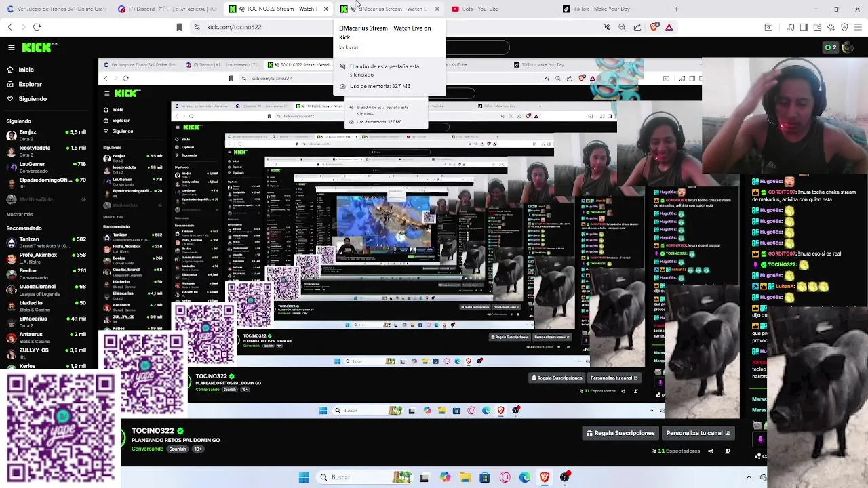Open the media control music-note icon
Screen dimensions: 868x488
(790, 27)
